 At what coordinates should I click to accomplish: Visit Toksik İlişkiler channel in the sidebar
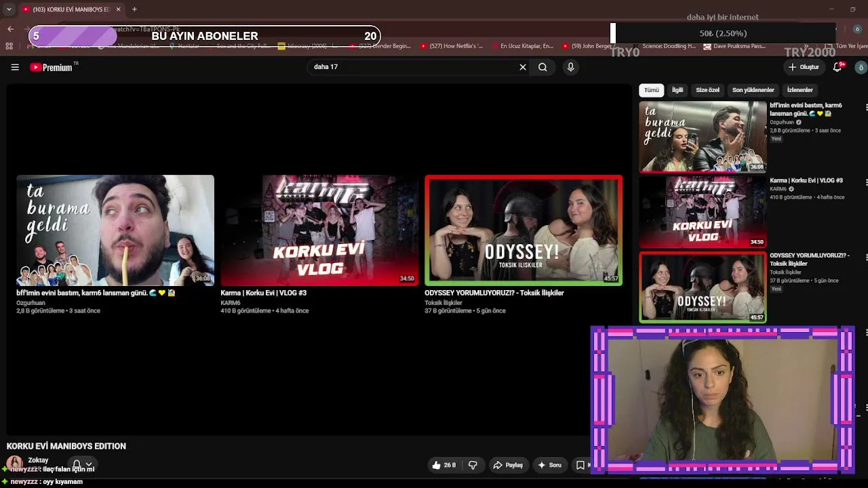(785, 272)
